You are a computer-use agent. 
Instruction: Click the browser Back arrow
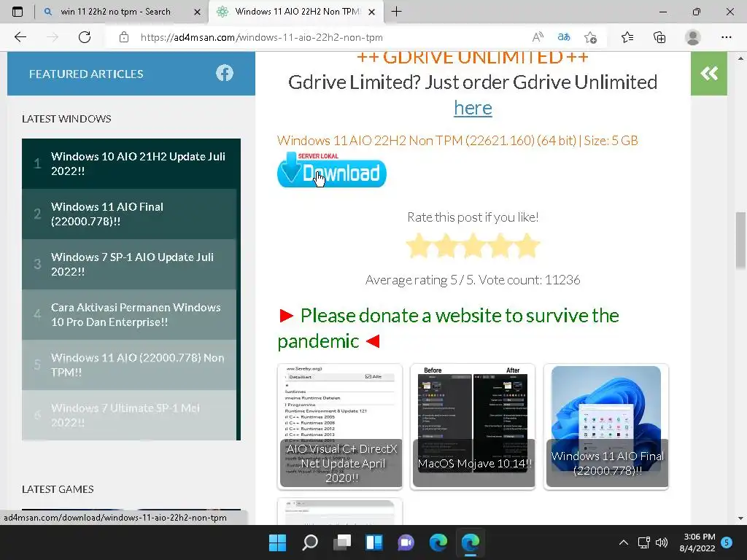[x=20, y=37]
